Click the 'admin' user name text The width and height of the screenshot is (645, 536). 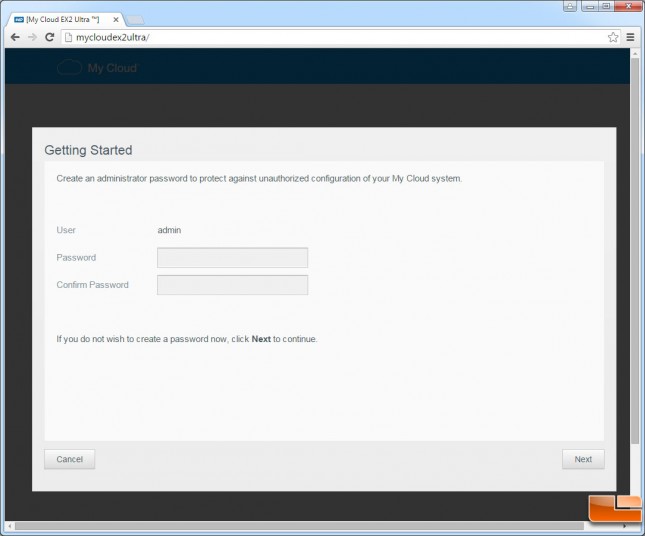(x=169, y=230)
